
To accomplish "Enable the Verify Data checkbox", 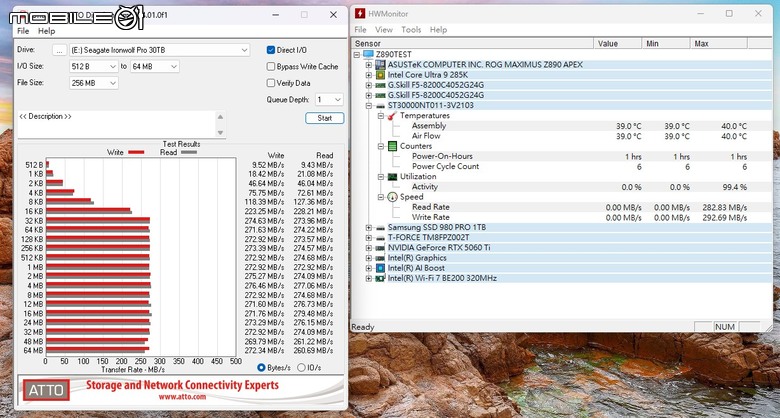I will coord(271,83).
